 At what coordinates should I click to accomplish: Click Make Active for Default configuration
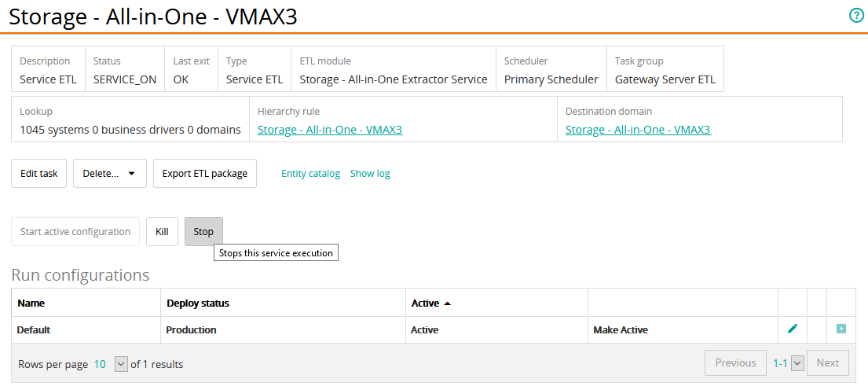621,329
